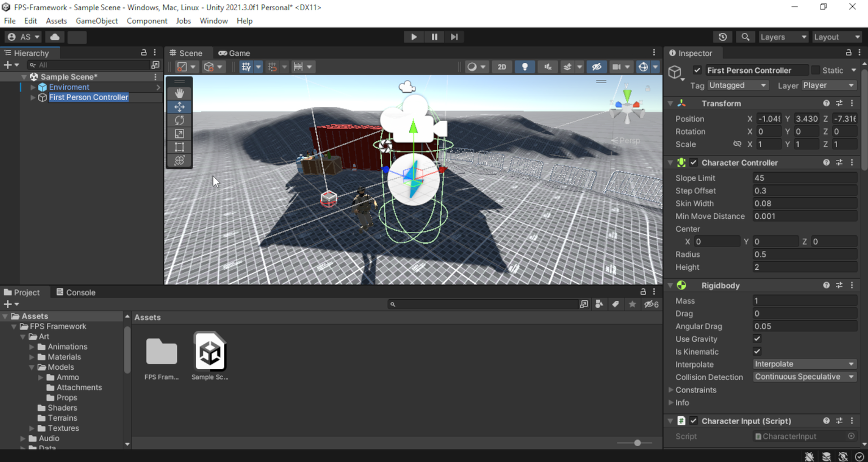Open the Layout dropdown
Screen dimensions: 868x462
(837, 37)
